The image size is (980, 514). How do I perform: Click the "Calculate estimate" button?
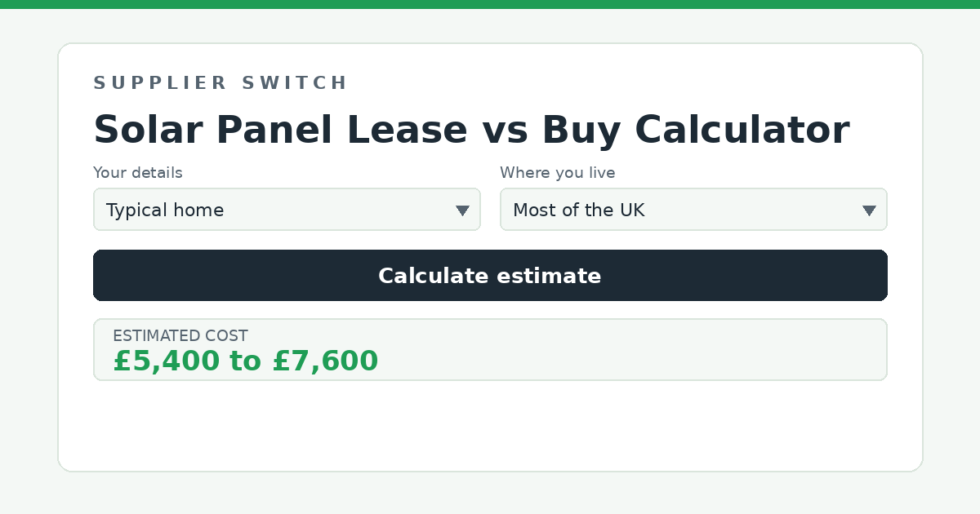[490, 276]
